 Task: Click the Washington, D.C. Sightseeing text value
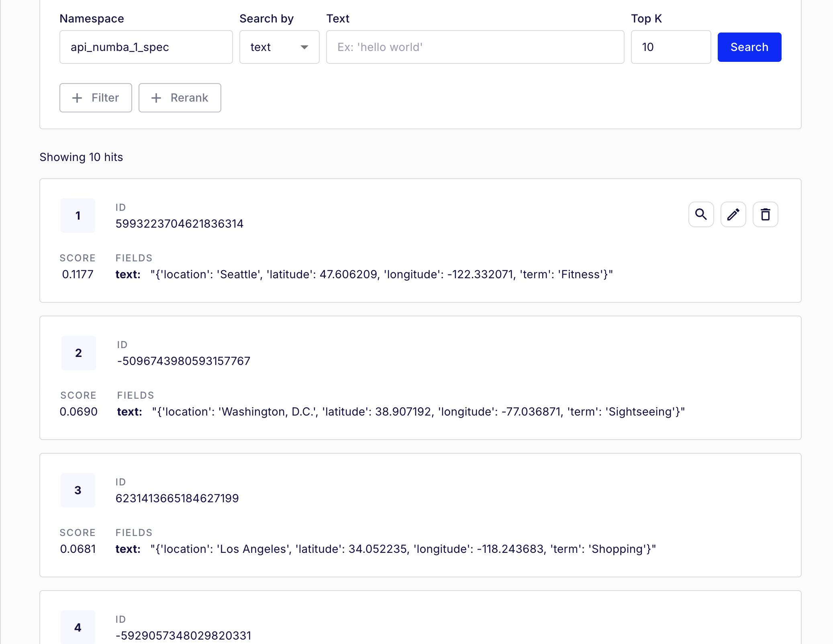click(x=418, y=412)
